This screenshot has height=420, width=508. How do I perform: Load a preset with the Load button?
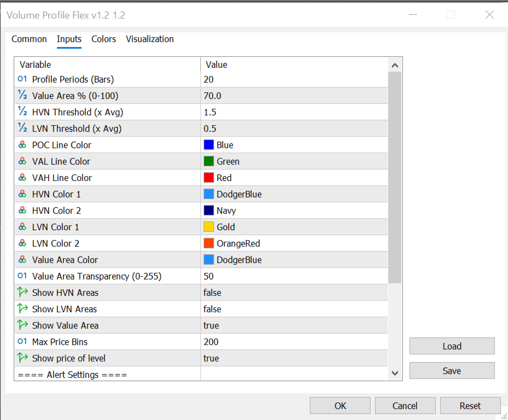452,346
